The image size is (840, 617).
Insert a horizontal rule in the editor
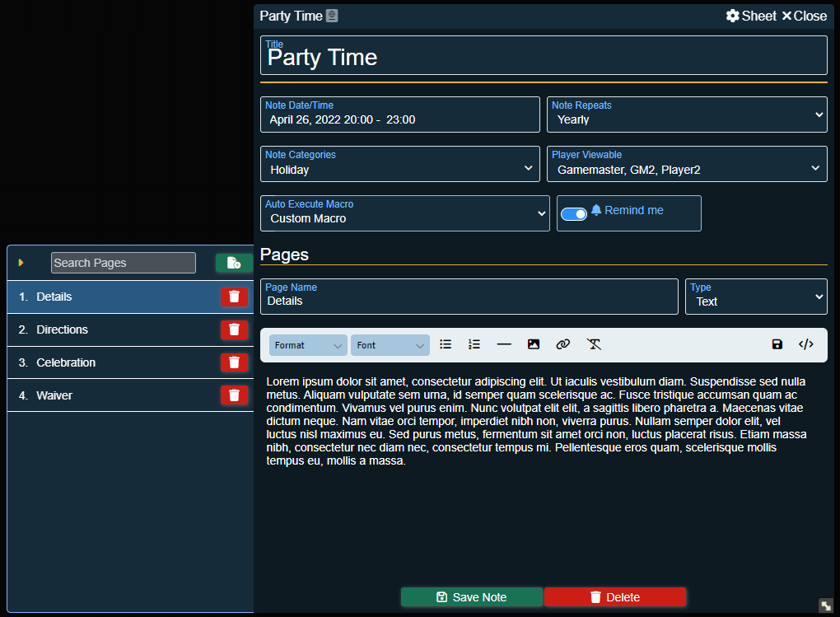pyautogui.click(x=504, y=344)
